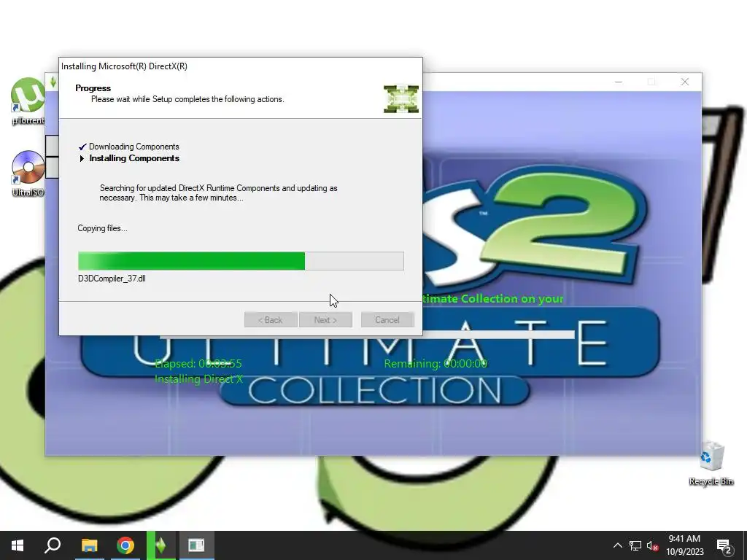Image resolution: width=747 pixels, height=560 pixels.
Task: Close the Sims 2 installer window
Action: pos(685,82)
